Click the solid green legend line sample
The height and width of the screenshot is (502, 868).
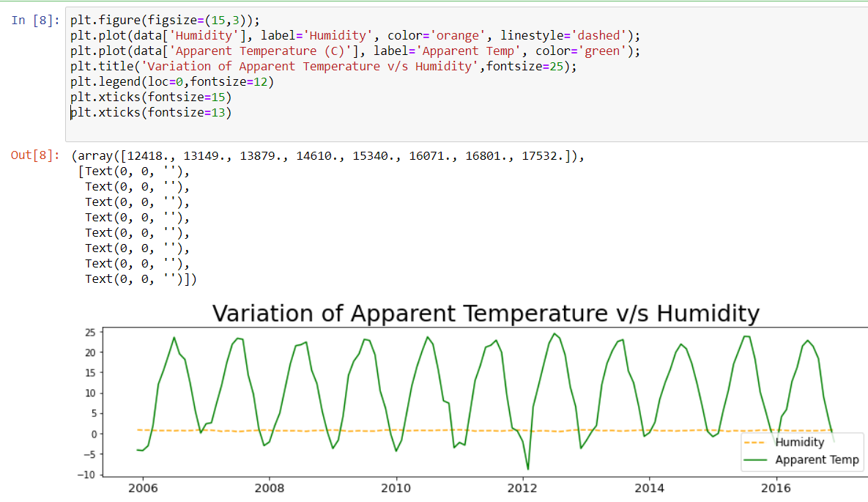click(754, 459)
